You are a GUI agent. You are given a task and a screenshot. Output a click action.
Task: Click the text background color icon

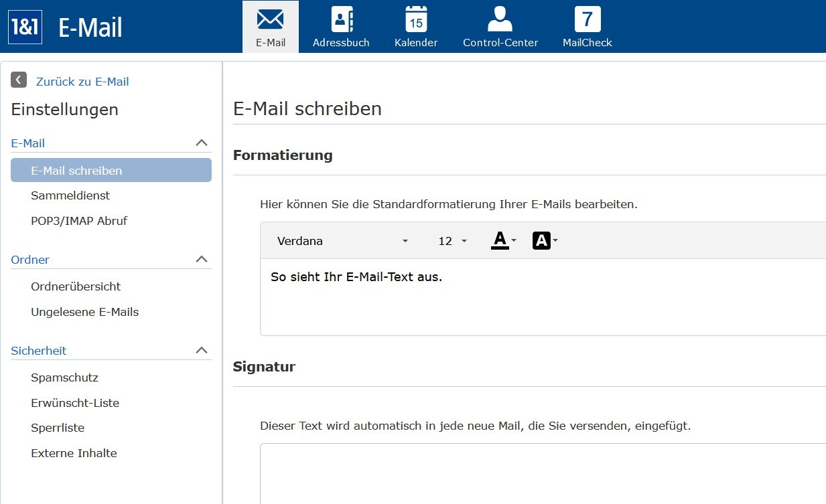(541, 240)
